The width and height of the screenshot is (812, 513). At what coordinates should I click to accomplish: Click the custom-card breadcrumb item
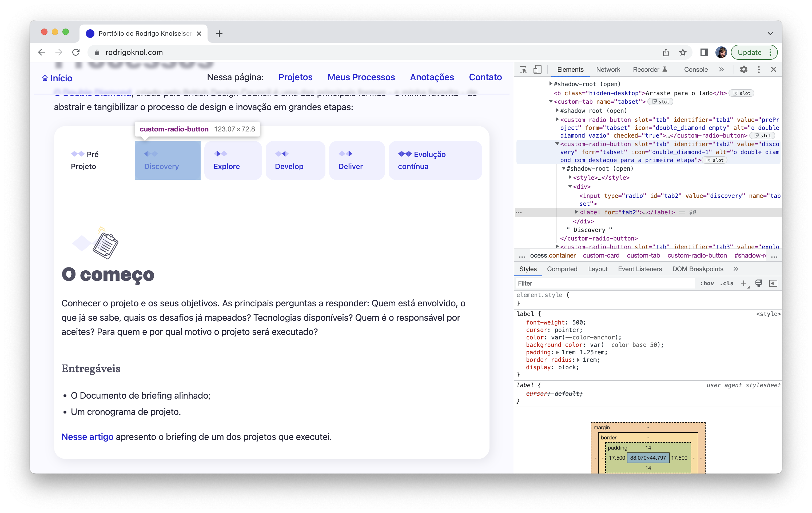pyautogui.click(x=601, y=255)
